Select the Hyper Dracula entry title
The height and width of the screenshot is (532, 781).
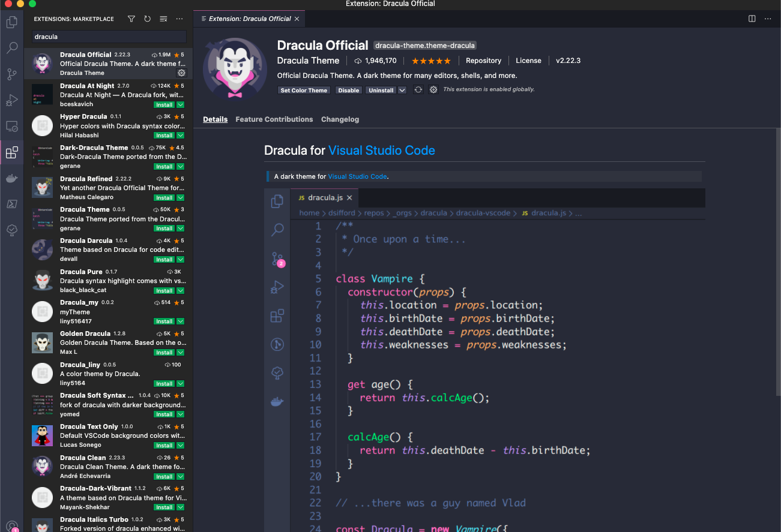point(83,116)
